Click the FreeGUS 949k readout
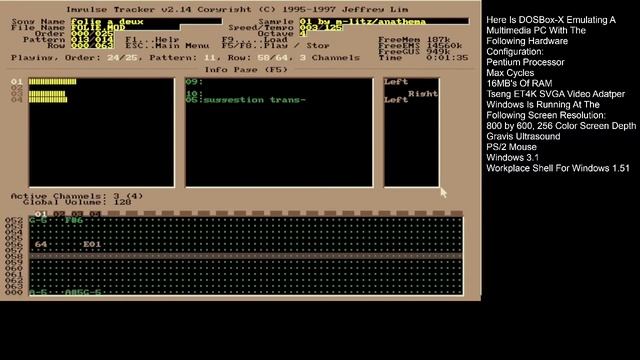This screenshot has width=640, height=360. click(414, 51)
